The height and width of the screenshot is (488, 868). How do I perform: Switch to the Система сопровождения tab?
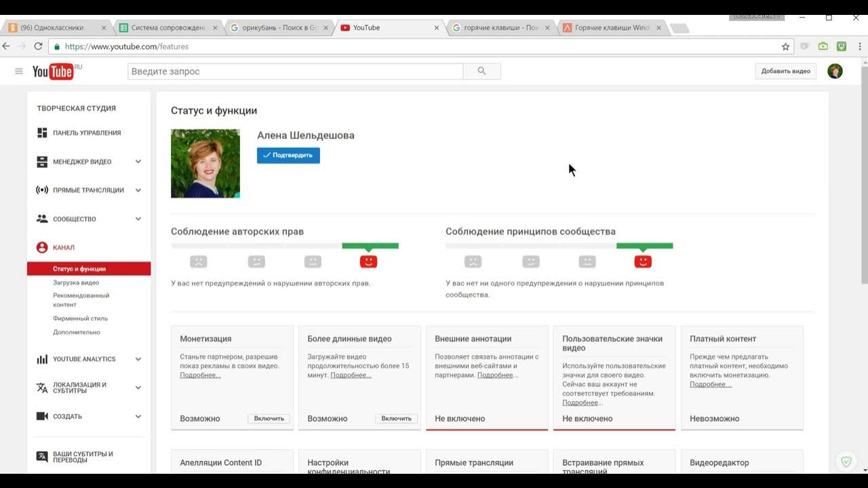(x=168, y=28)
